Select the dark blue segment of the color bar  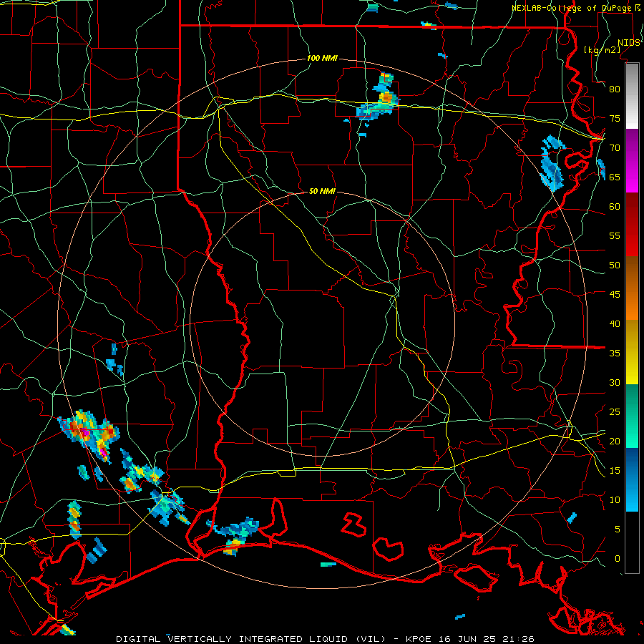[x=632, y=464]
